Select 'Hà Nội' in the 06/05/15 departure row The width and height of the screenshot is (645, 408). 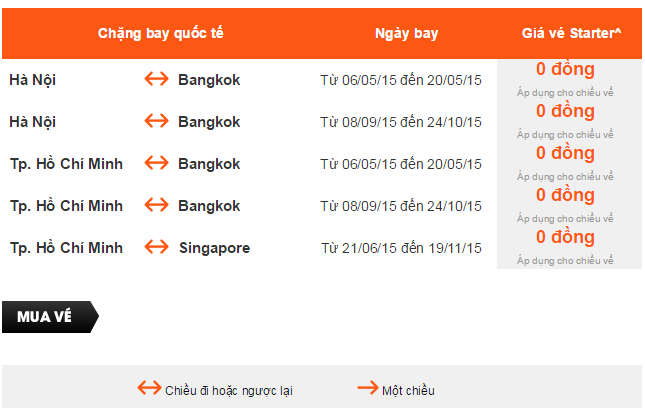tap(32, 79)
